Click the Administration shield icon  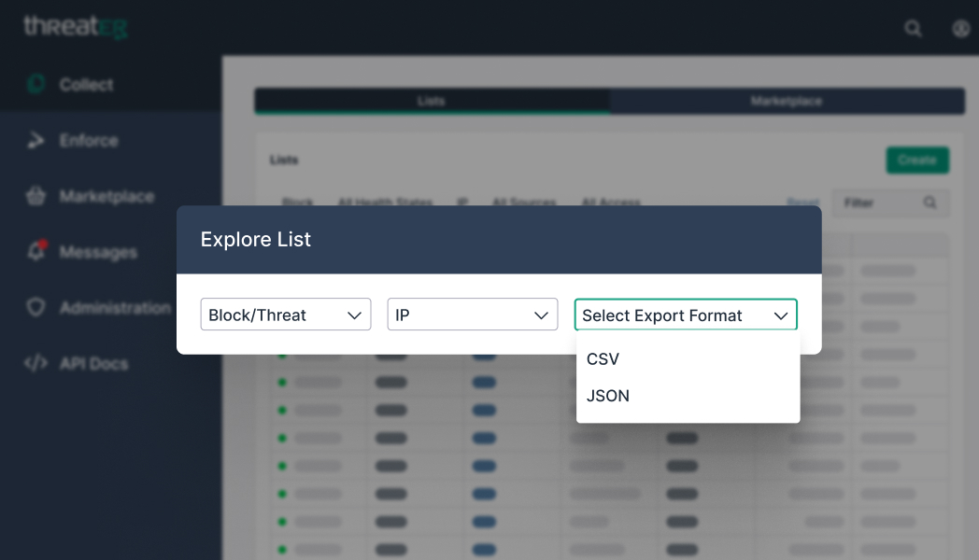[35, 307]
